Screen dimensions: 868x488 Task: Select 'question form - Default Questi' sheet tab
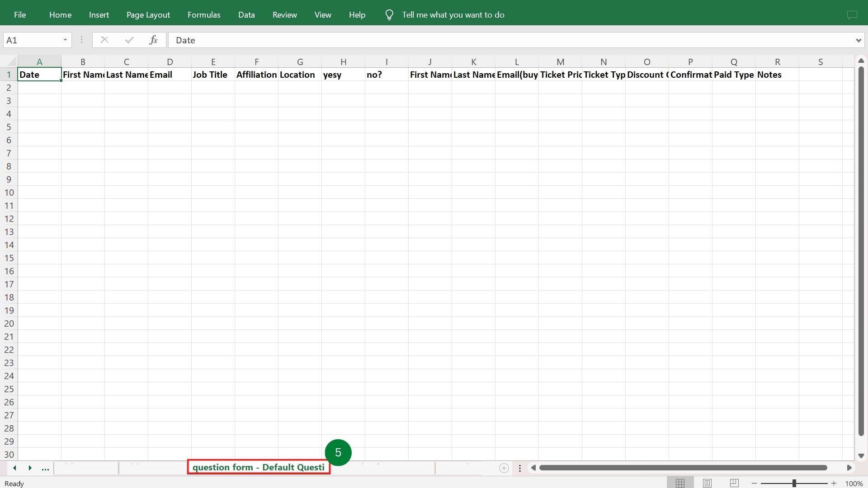tap(259, 467)
